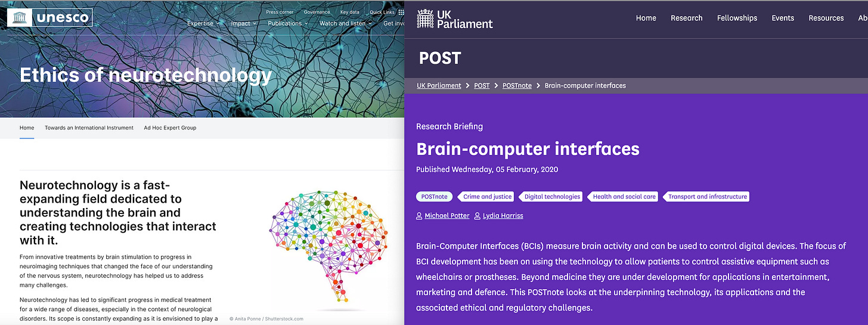
Task: Open the Key data link
Action: click(x=350, y=12)
